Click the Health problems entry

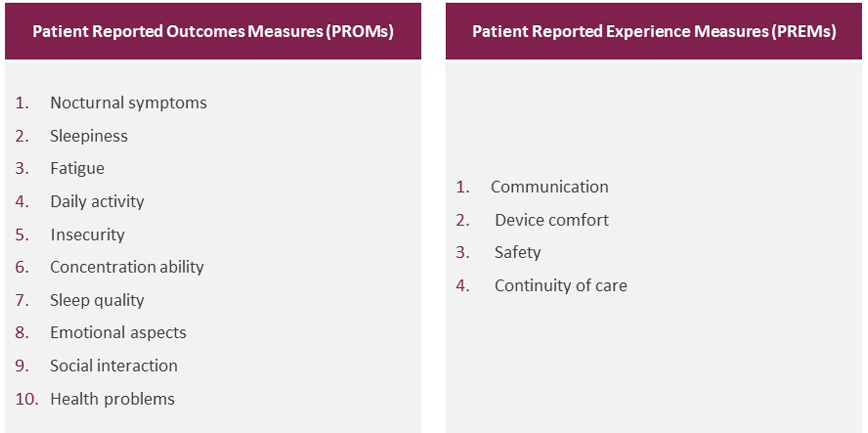click(112, 399)
